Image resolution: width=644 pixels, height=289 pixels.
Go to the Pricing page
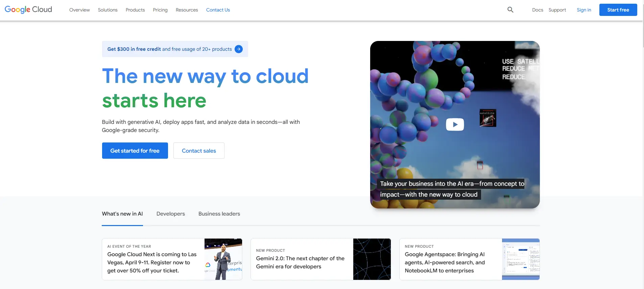point(160,10)
